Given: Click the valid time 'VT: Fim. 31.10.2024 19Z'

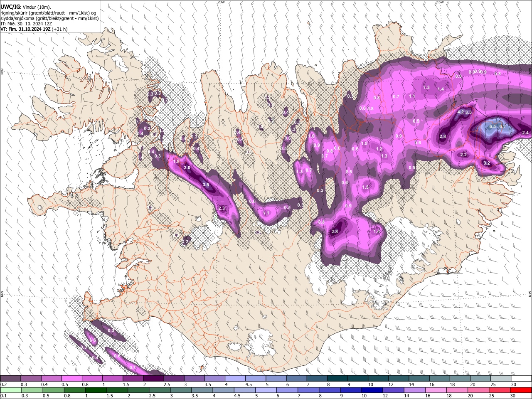Looking at the screenshot, I should click(25, 29).
